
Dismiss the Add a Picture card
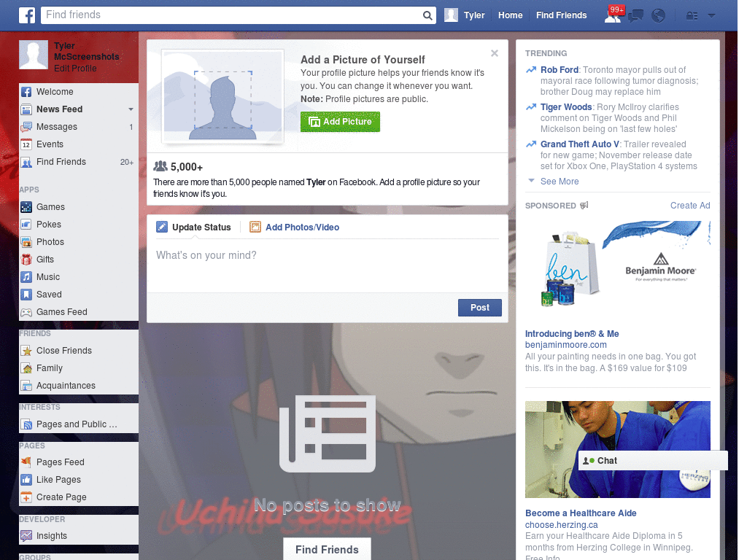[x=495, y=53]
